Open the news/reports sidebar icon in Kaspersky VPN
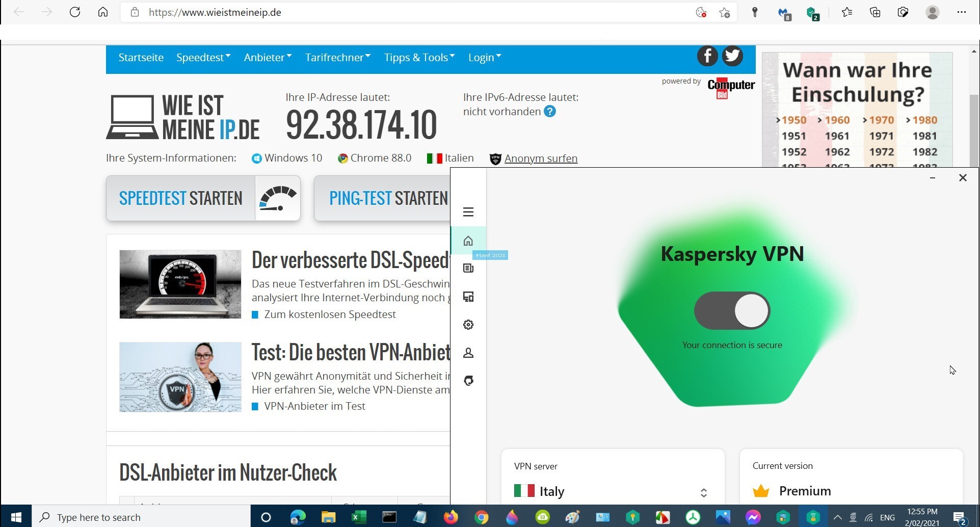This screenshot has width=980, height=527. tap(468, 268)
